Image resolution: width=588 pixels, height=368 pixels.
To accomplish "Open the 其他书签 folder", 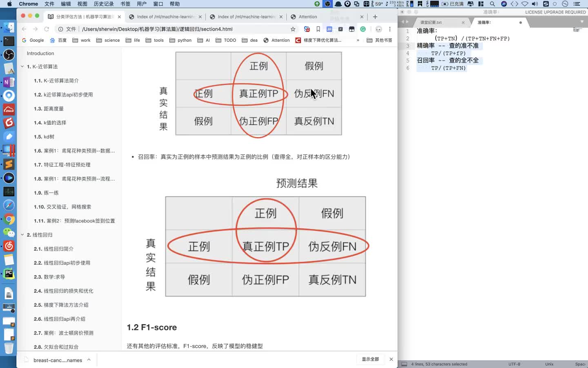I will (x=380, y=40).
